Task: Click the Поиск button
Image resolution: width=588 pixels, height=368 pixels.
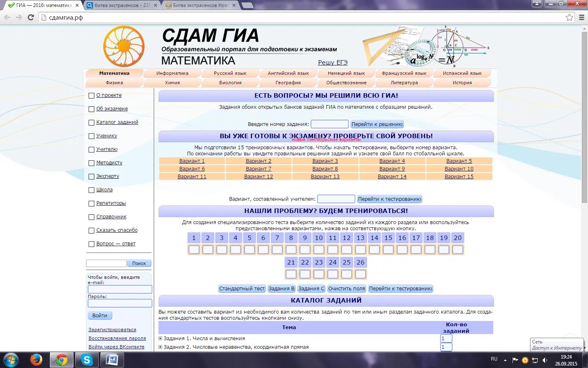Action: point(139,263)
